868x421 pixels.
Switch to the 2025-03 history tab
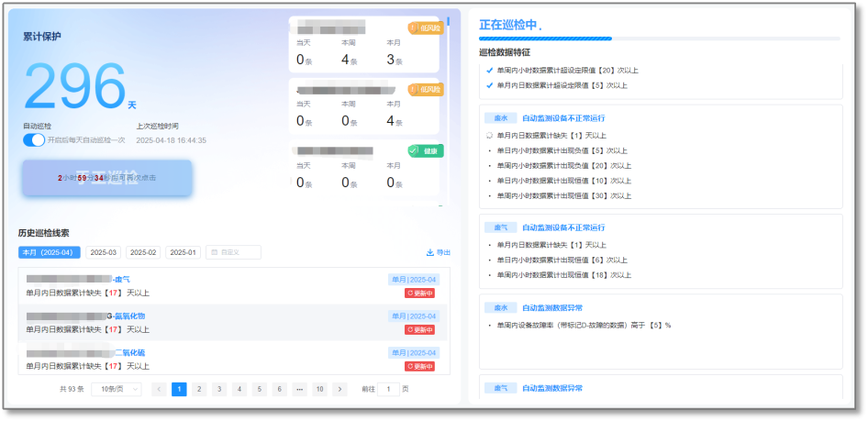(104, 252)
